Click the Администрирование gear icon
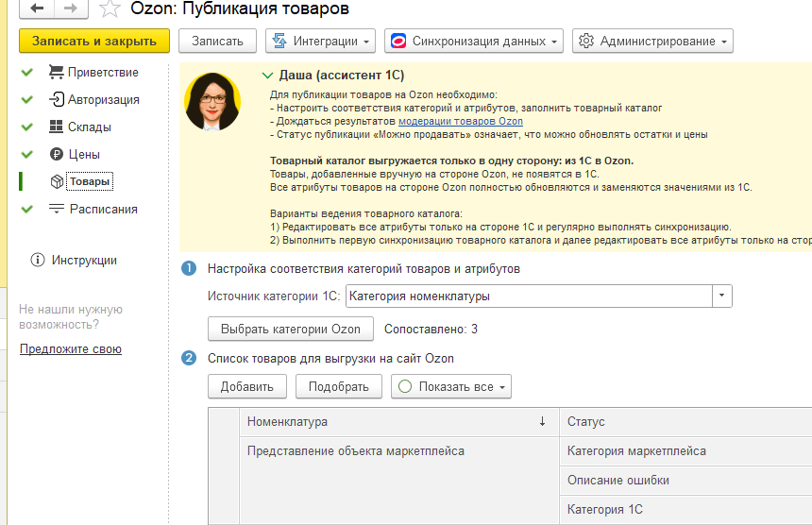The width and height of the screenshot is (812, 525). pos(586,41)
